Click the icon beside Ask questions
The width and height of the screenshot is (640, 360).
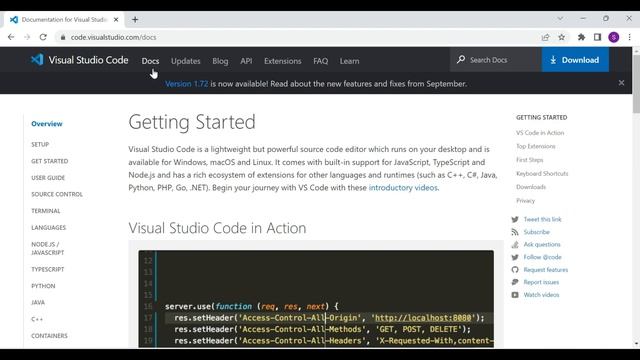(515, 244)
